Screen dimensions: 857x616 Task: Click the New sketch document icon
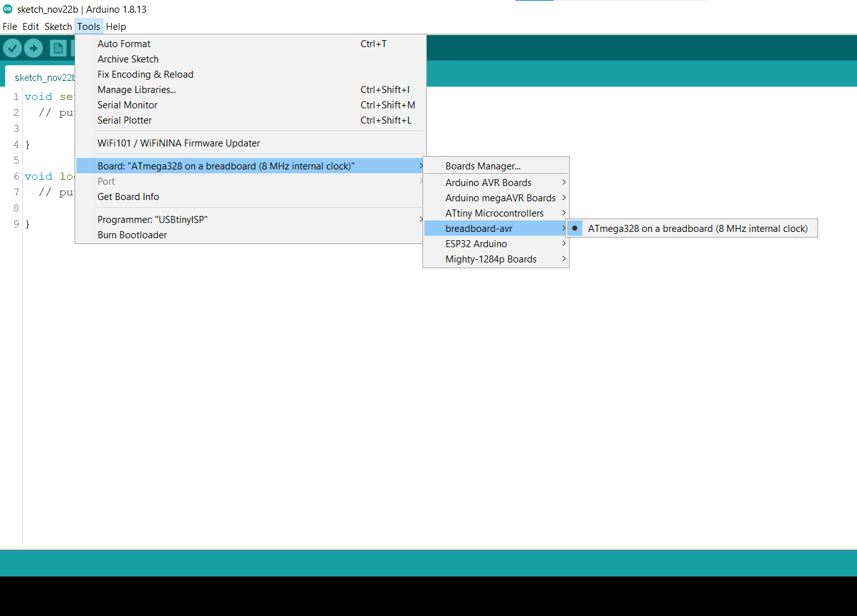coord(58,48)
